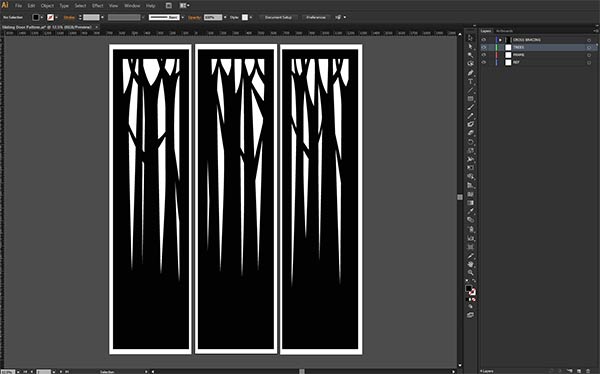Open the Window menu
This screenshot has height=374, width=600.
132,6
